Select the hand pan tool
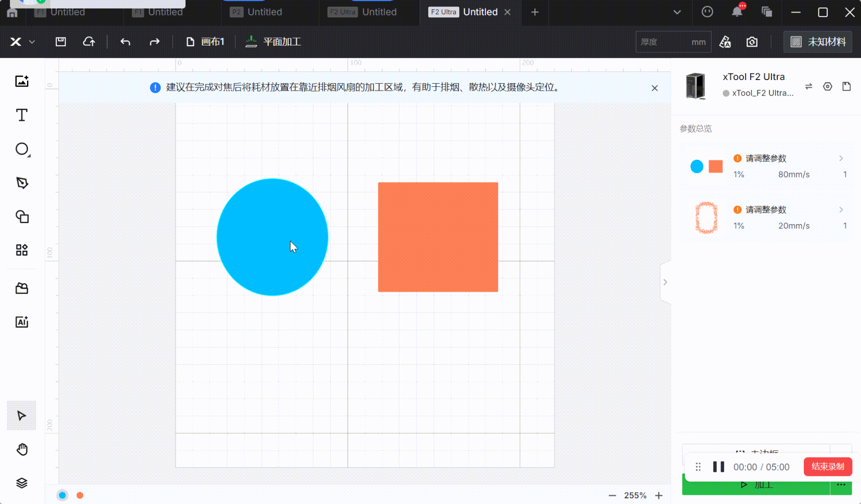 22,450
